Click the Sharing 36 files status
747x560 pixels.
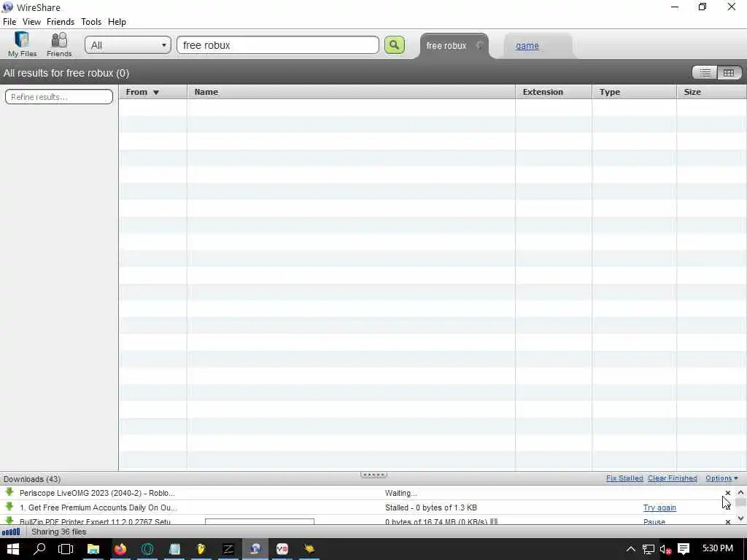pos(59,532)
